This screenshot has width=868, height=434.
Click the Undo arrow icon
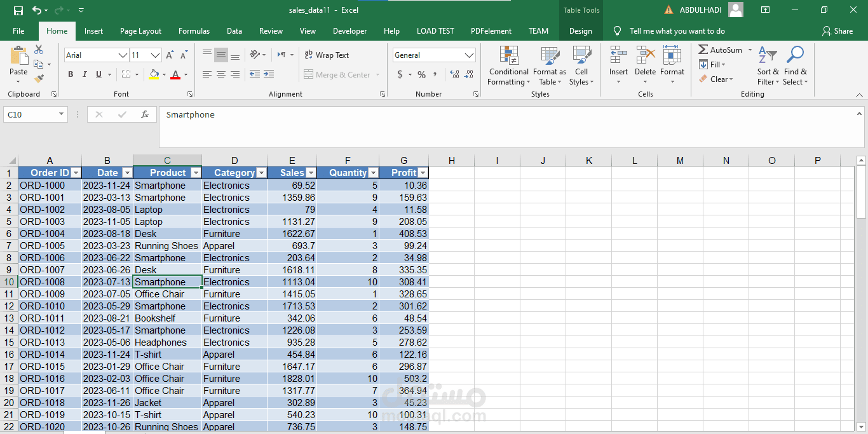coord(37,10)
